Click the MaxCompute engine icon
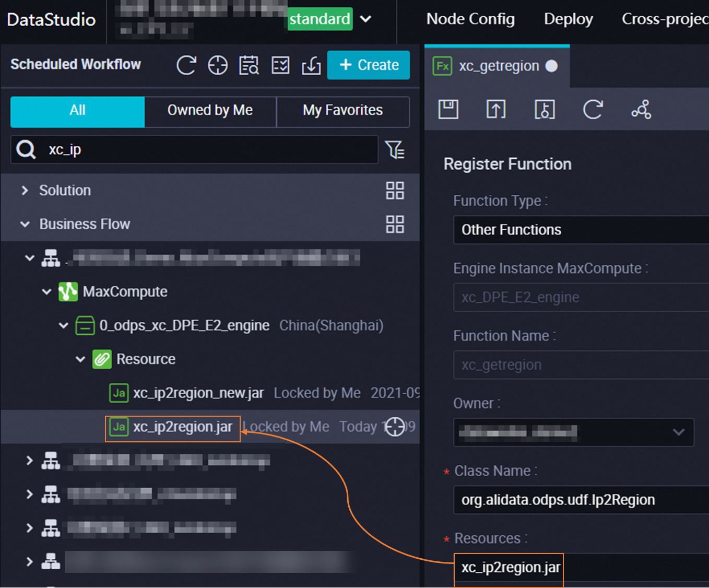This screenshot has height=588, width=709. [x=68, y=292]
